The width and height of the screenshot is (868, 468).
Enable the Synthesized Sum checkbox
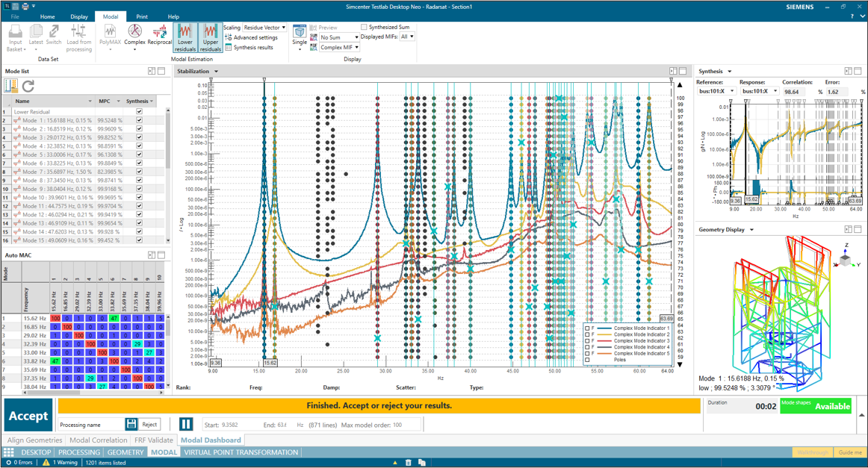pyautogui.click(x=365, y=28)
